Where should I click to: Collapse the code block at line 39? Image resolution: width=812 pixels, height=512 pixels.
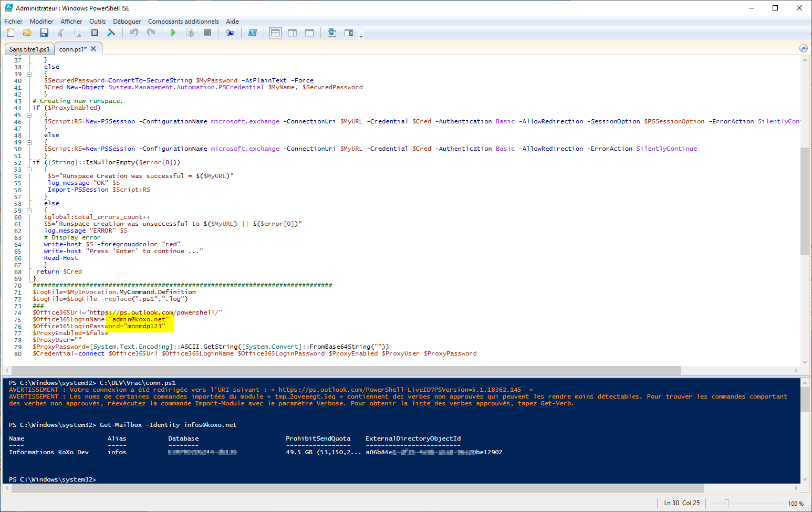(29, 74)
